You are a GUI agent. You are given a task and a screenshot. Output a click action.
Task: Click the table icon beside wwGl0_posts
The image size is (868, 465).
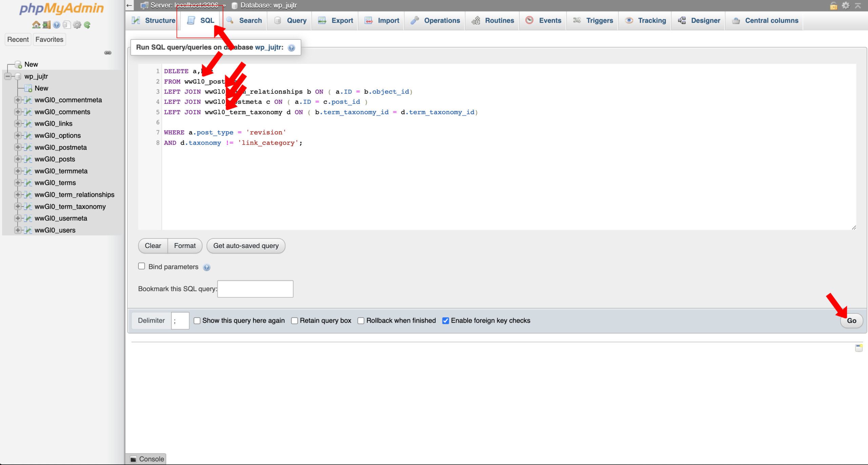(28, 159)
